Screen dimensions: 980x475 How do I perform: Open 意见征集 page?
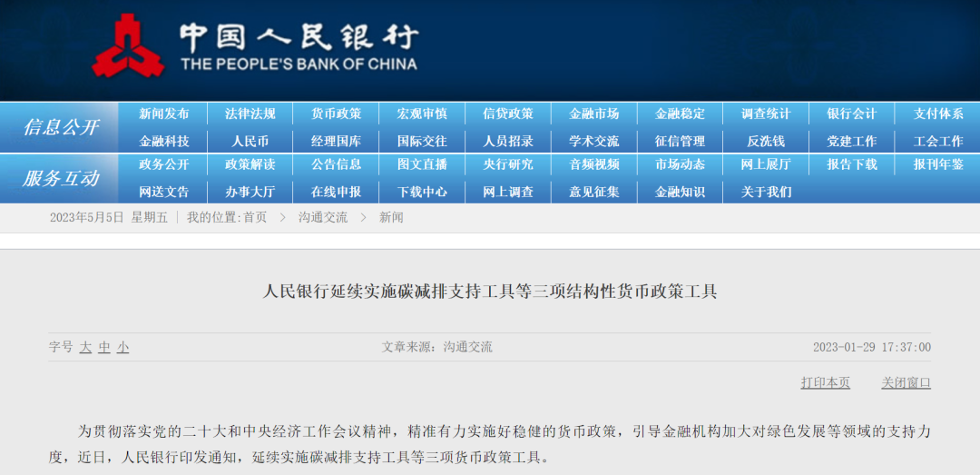tap(593, 193)
